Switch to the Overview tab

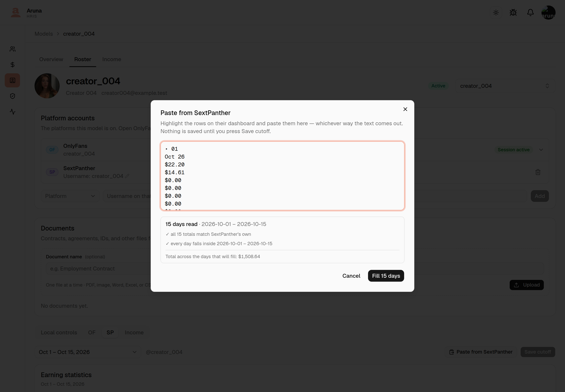[51, 59]
